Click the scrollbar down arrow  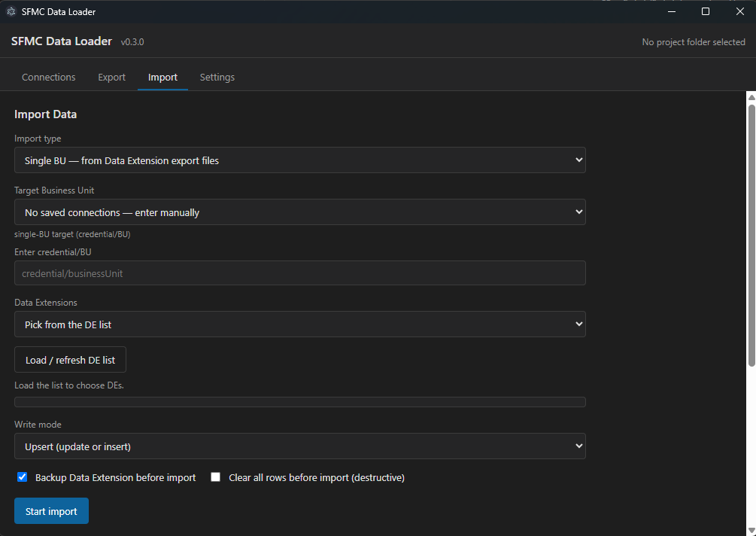(x=751, y=531)
